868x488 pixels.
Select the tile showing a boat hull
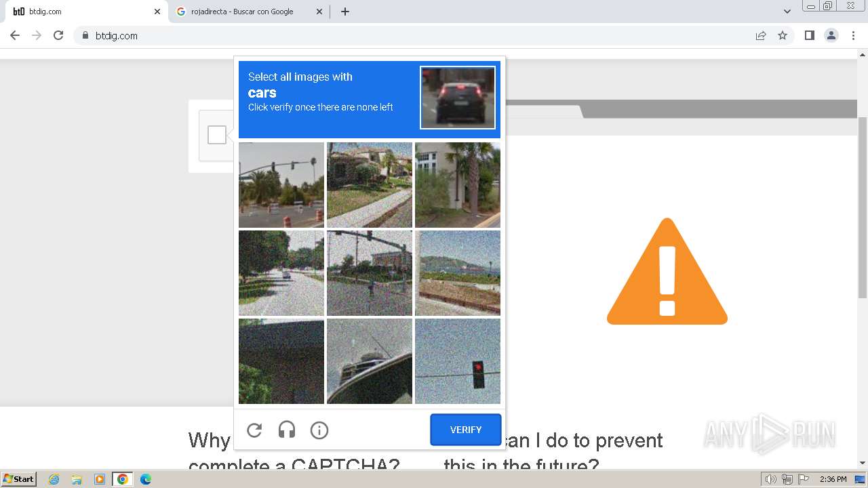click(370, 361)
